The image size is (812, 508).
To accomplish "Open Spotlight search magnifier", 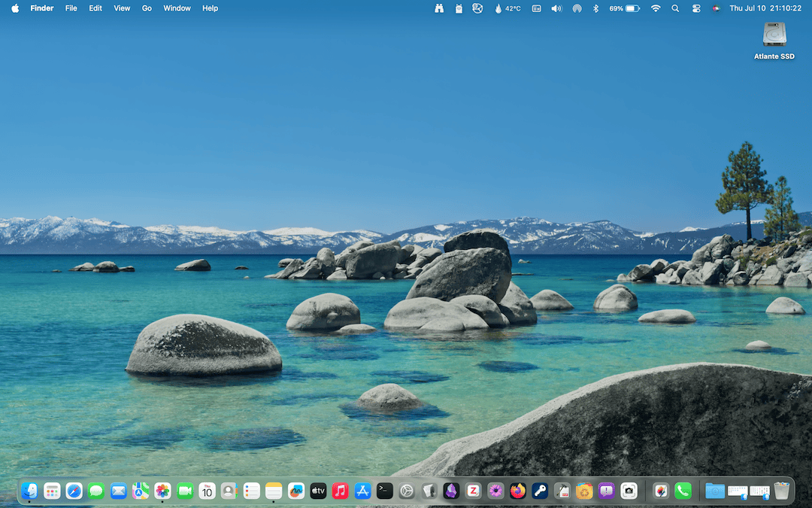I will (x=675, y=8).
